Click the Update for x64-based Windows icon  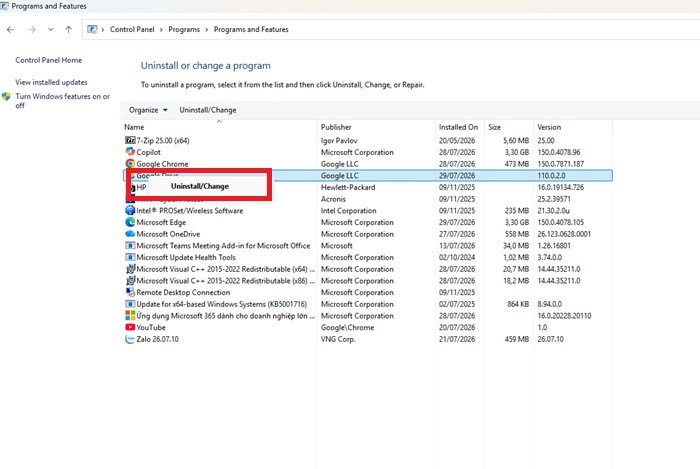coord(130,303)
